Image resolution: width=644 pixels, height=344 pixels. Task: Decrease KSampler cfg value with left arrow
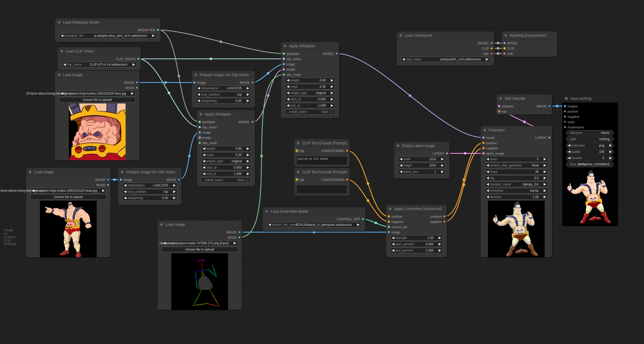tap(488, 178)
